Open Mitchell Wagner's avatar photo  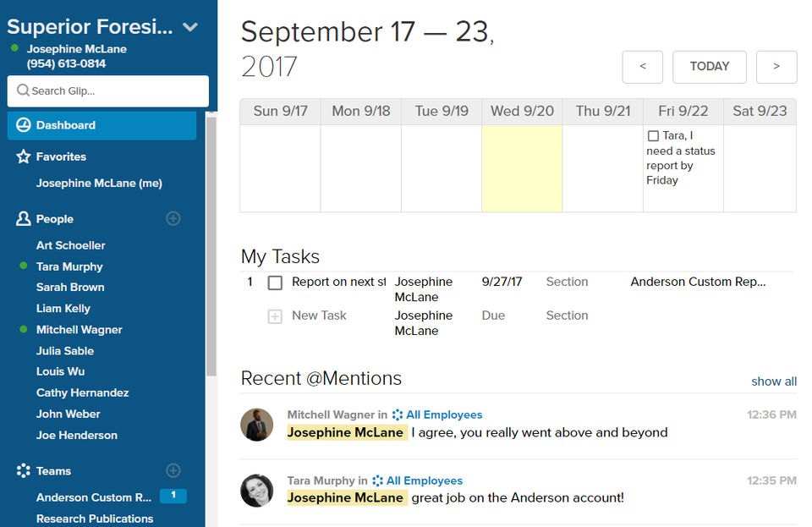tap(256, 425)
